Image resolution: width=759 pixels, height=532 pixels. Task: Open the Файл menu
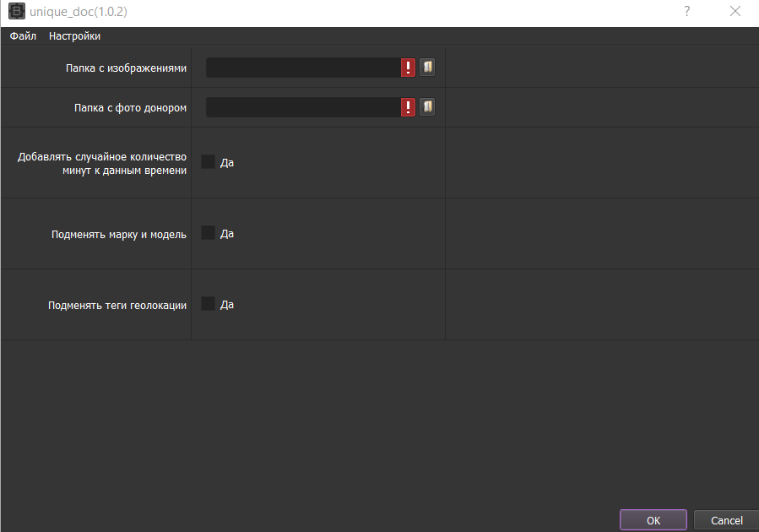(x=24, y=35)
